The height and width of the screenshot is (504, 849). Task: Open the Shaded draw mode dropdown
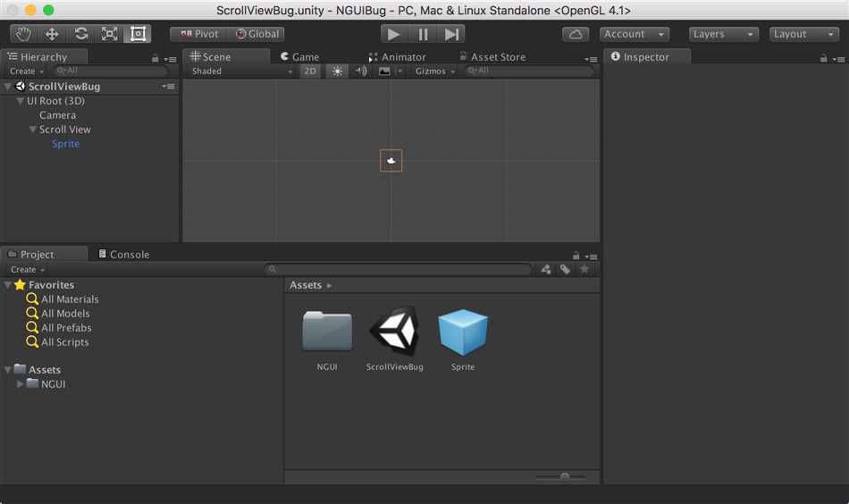tap(241, 71)
